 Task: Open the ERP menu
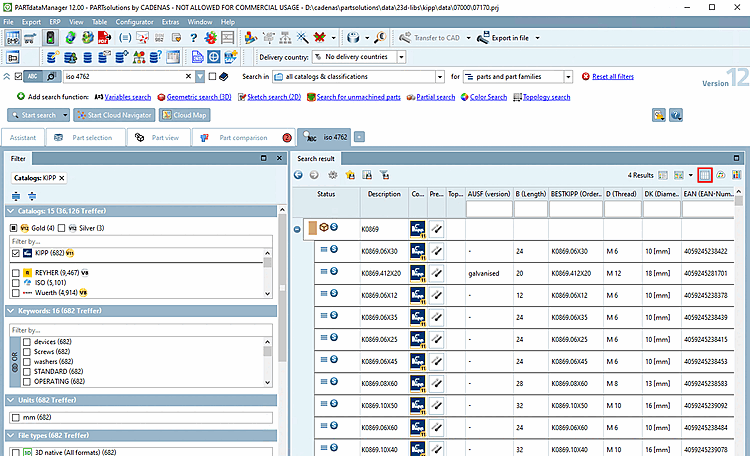pos(55,22)
